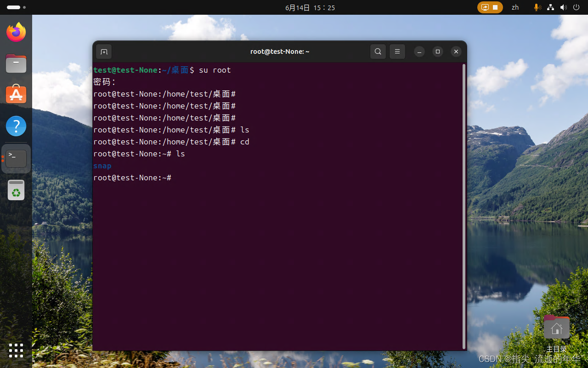
Task: Click the final root@test-None:~# prompt
Action: 132,178
